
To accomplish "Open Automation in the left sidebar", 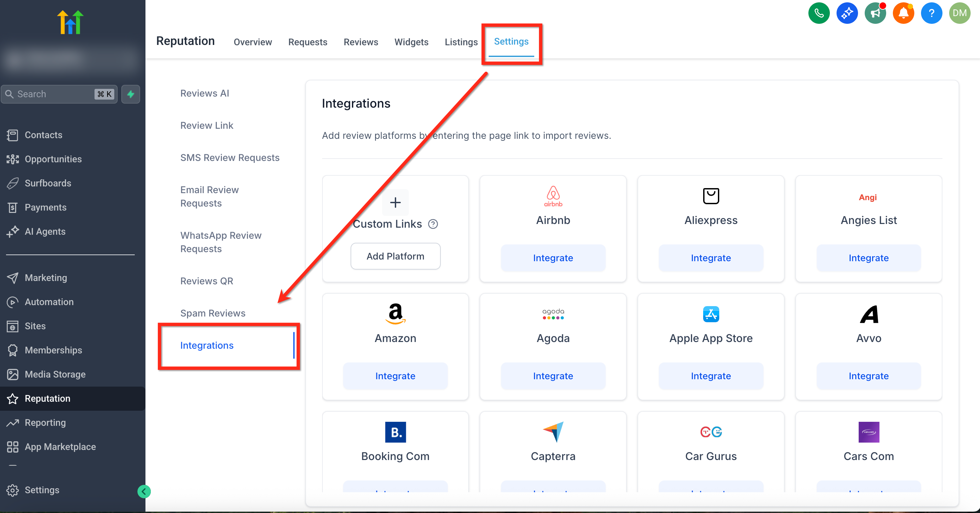I will pos(49,302).
